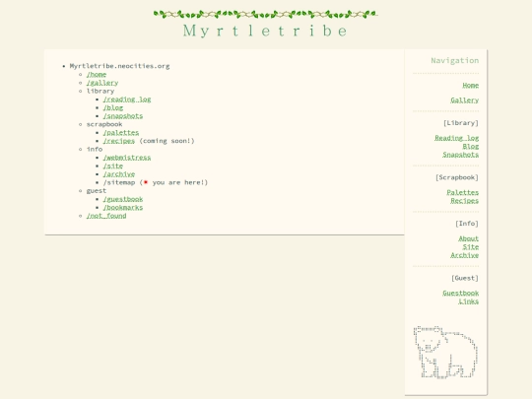Image resolution: width=532 pixels, height=399 pixels.
Task: Click the guest item in sitemap list
Action: coord(97,191)
